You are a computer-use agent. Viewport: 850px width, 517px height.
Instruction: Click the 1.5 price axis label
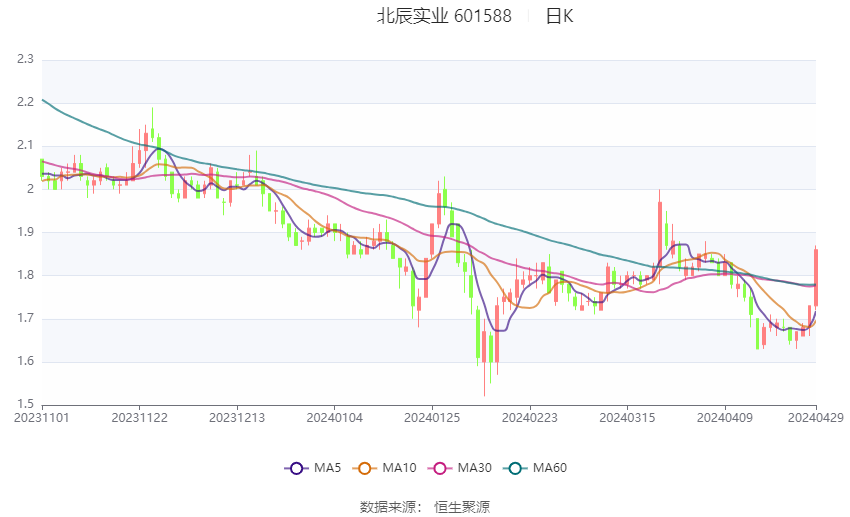[25, 404]
